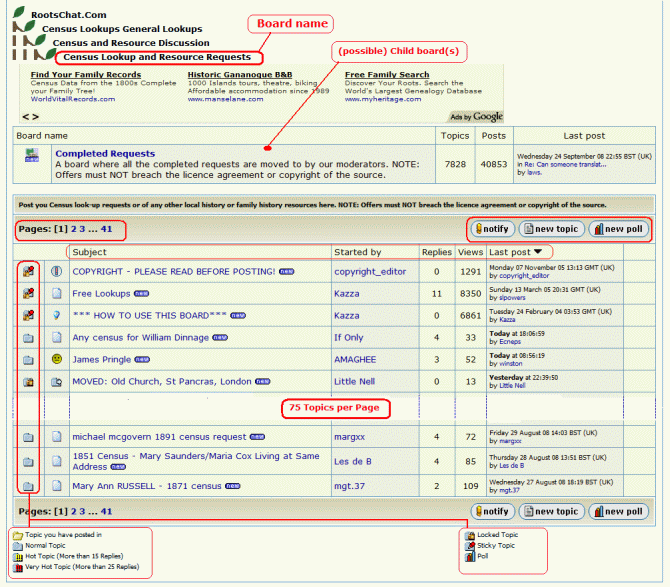Create a poll with the lower new poll button

coord(619,512)
